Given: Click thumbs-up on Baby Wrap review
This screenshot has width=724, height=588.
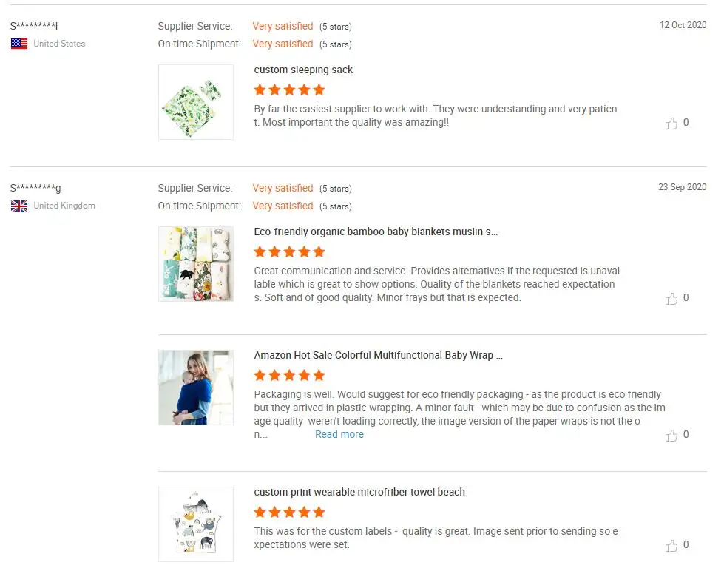Looking at the screenshot, I should [x=671, y=436].
